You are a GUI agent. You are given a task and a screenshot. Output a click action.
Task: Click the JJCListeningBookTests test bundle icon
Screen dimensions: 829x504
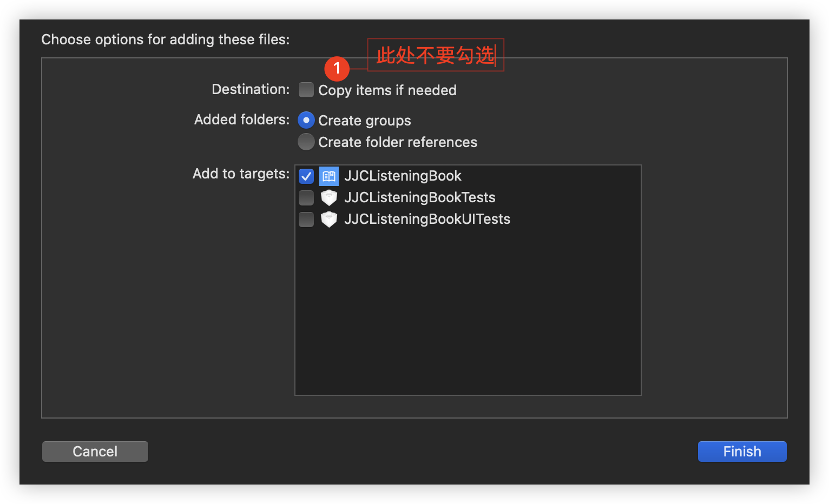tap(329, 197)
